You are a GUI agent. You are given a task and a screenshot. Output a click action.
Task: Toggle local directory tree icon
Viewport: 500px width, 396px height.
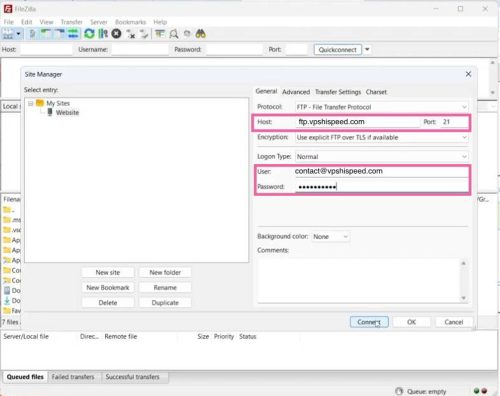pyautogui.click(x=46, y=34)
